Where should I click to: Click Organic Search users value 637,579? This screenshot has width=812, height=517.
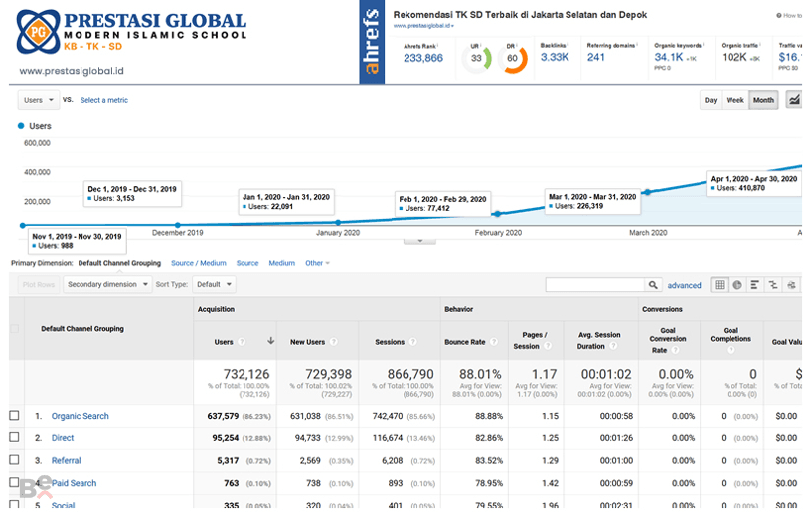(223, 416)
